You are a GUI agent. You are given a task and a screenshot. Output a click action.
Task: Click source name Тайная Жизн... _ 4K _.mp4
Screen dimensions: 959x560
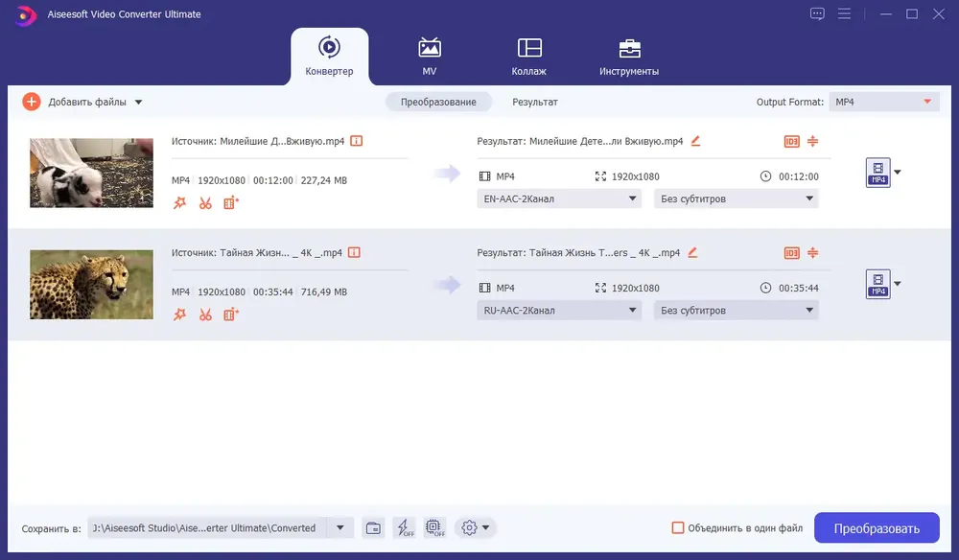click(281, 252)
